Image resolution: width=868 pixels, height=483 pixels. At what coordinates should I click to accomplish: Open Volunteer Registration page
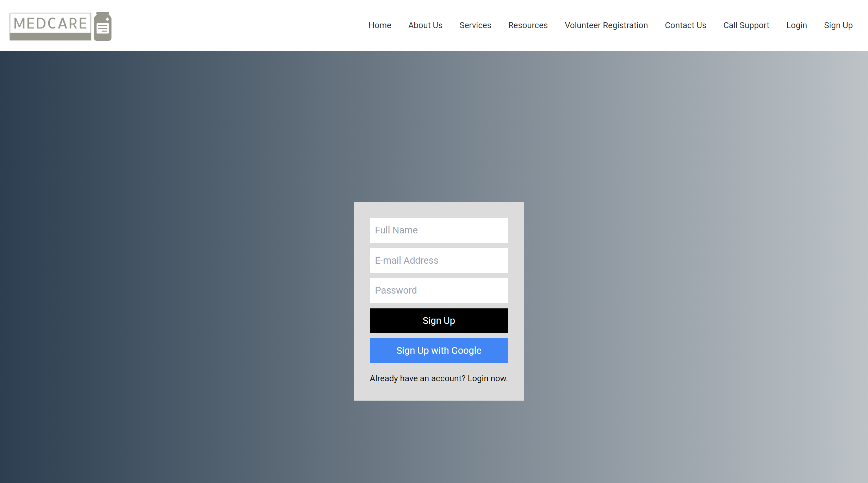pyautogui.click(x=606, y=25)
